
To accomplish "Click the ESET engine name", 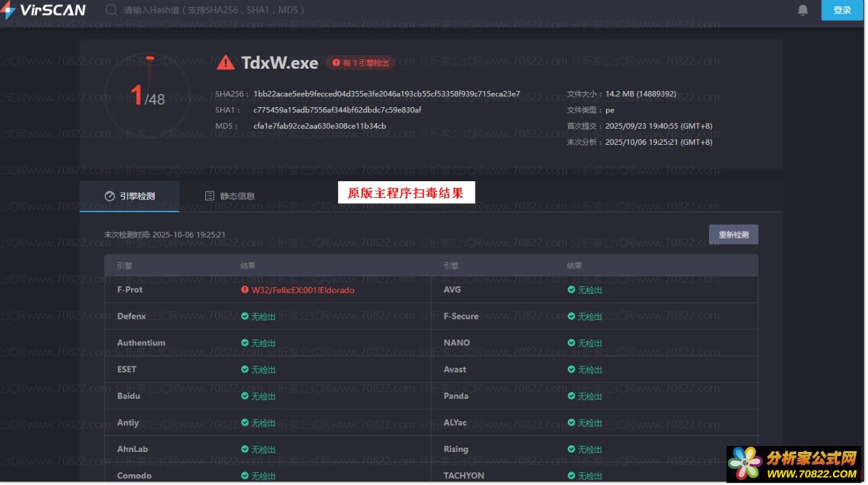I will (x=127, y=369).
